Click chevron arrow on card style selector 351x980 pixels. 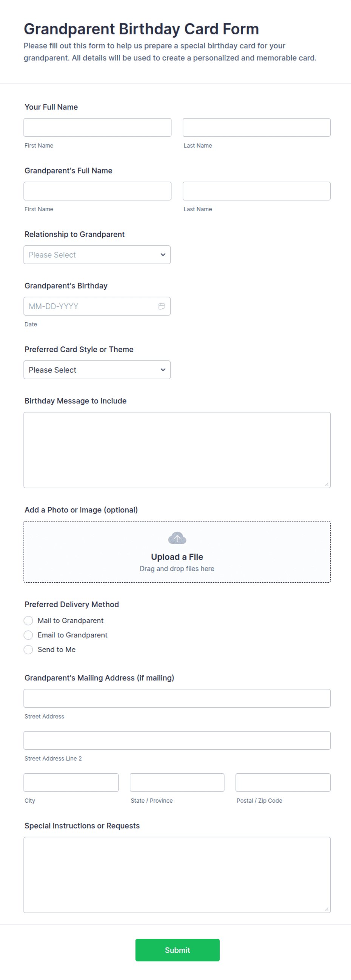pyautogui.click(x=163, y=370)
